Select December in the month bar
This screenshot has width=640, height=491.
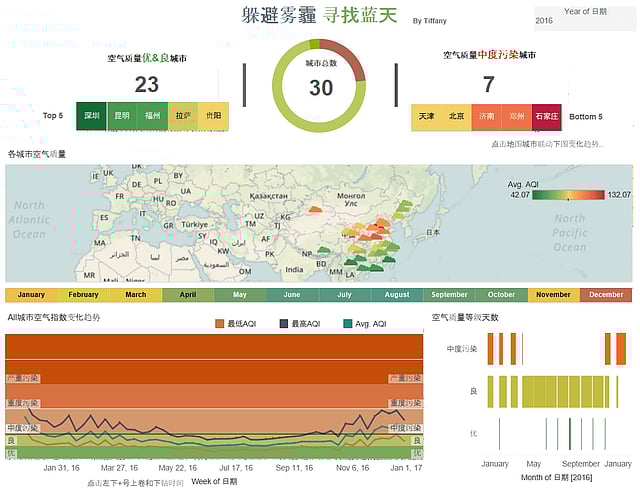tap(606, 295)
